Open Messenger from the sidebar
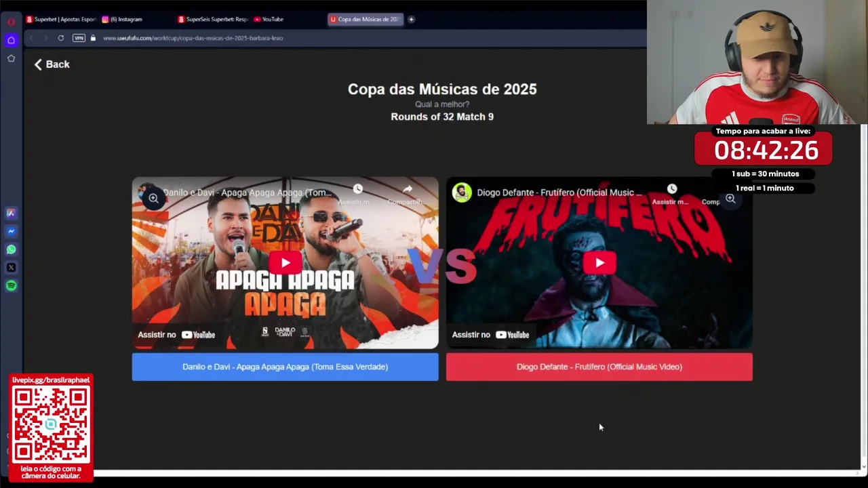868x488 pixels. pyautogui.click(x=11, y=231)
